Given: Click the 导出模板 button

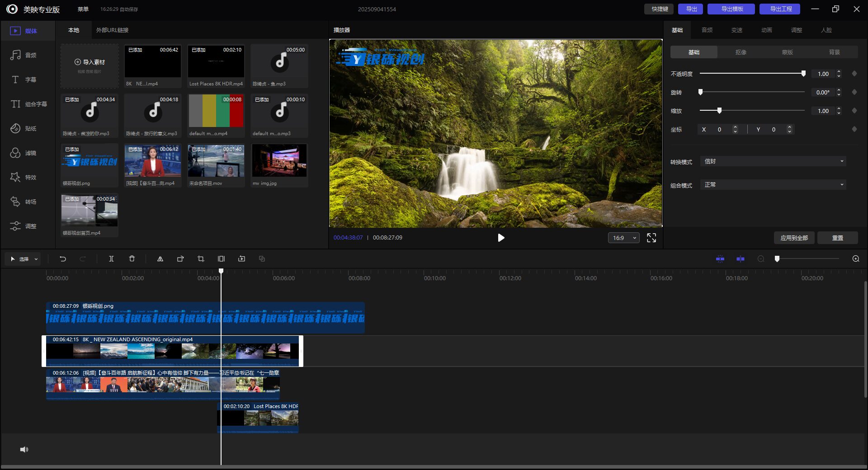Looking at the screenshot, I should pyautogui.click(x=731, y=9).
